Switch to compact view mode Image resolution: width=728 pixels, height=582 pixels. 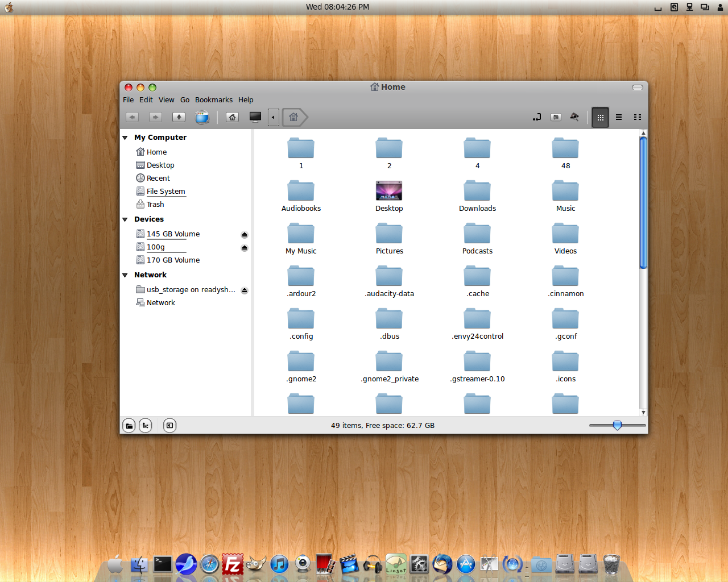638,117
